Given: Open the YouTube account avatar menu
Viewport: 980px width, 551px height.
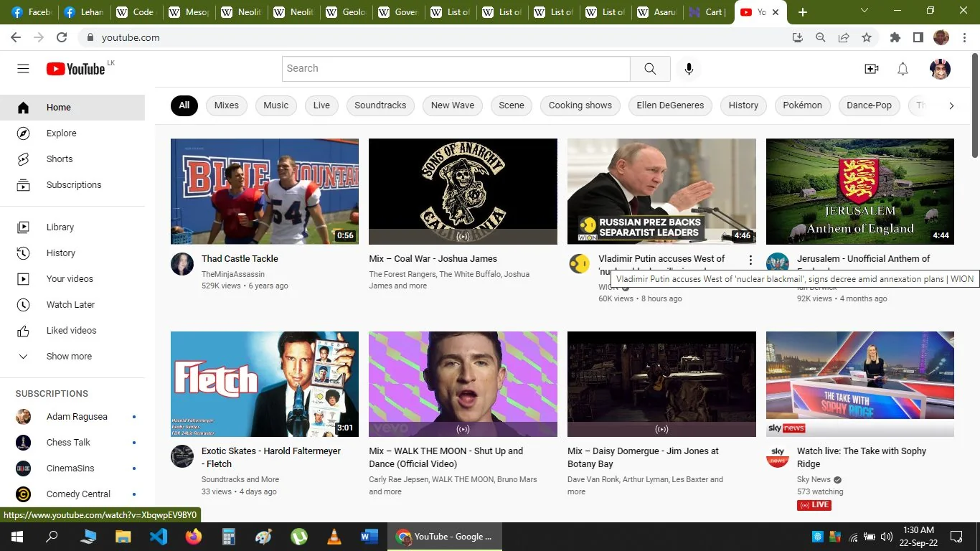Looking at the screenshot, I should [940, 69].
